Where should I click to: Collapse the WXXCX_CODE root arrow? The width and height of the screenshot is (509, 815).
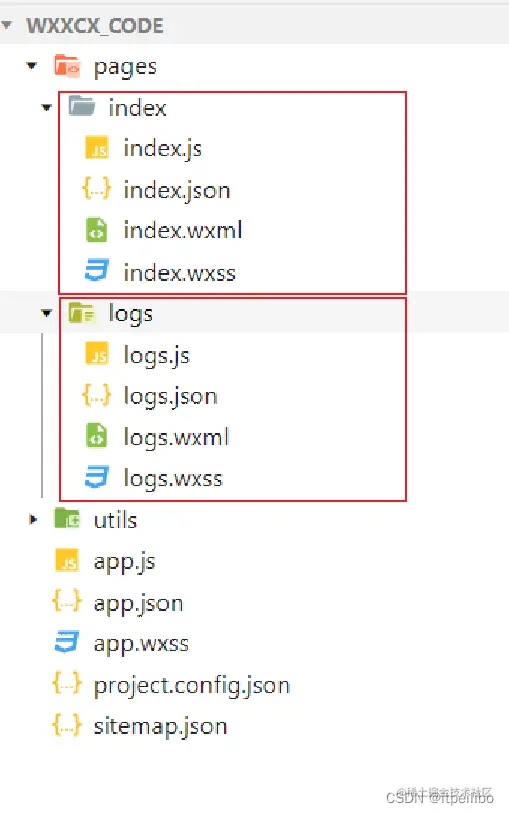7,24
